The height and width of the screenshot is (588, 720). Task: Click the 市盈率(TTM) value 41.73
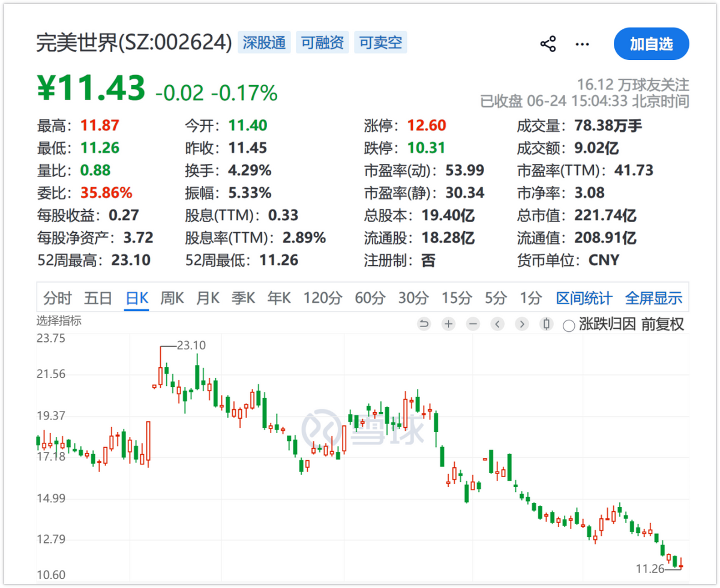[634, 170]
